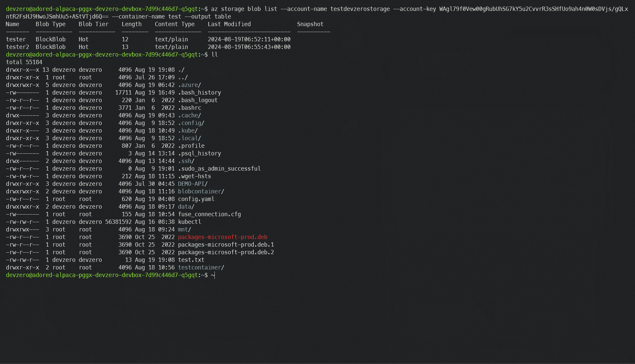635x364 pixels.
Task: Click the .bash_history file name
Action: [x=199, y=93]
